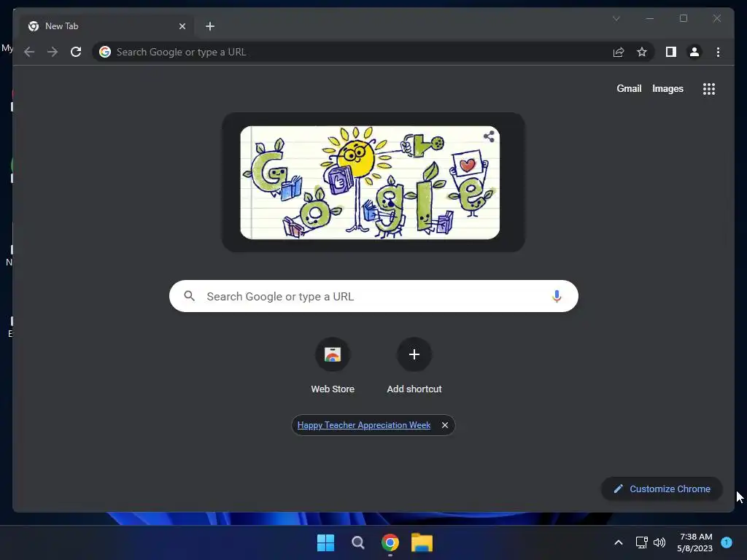The width and height of the screenshot is (747, 560).
Task: Open Customize Chrome
Action: coord(662,489)
